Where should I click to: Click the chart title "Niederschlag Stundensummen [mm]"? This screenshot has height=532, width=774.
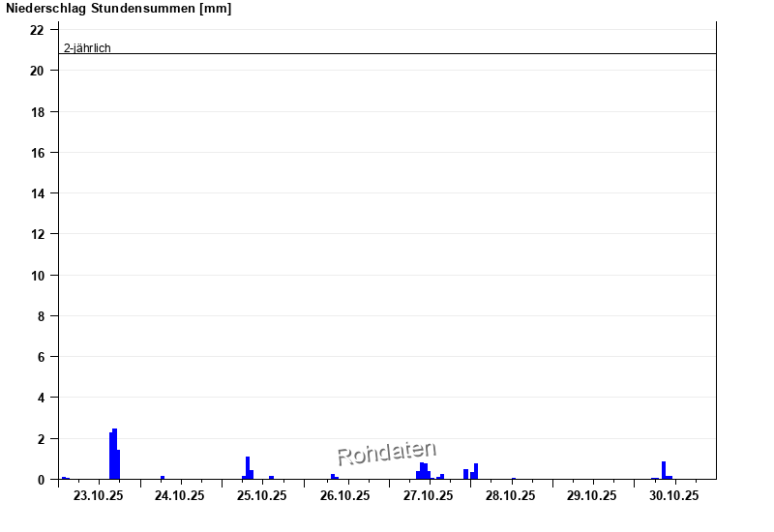pyautogui.click(x=119, y=9)
